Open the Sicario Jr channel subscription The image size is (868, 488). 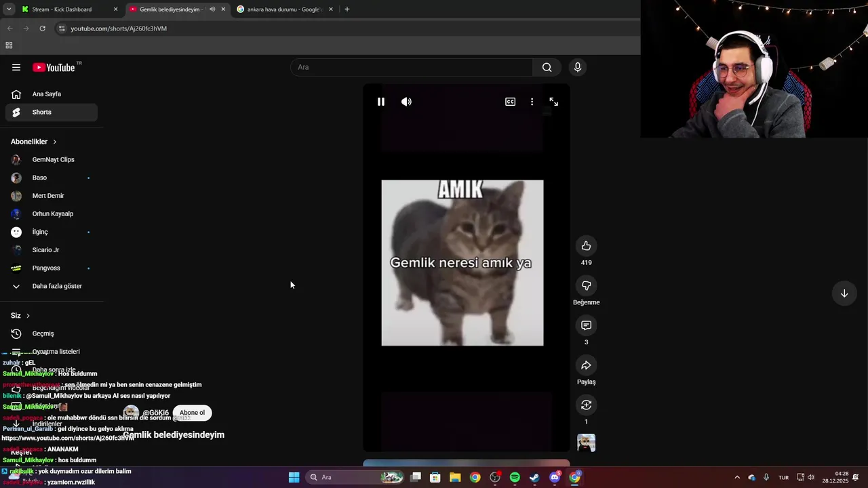pyautogui.click(x=52, y=250)
